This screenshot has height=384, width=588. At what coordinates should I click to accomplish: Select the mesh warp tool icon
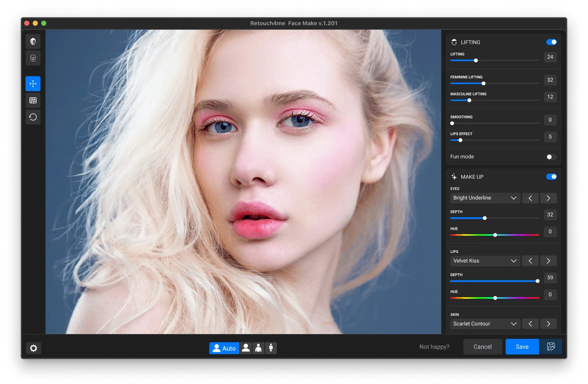(33, 100)
